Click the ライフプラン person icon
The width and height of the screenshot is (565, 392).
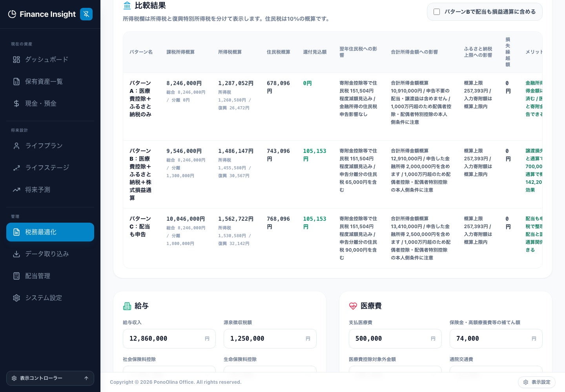point(16,146)
